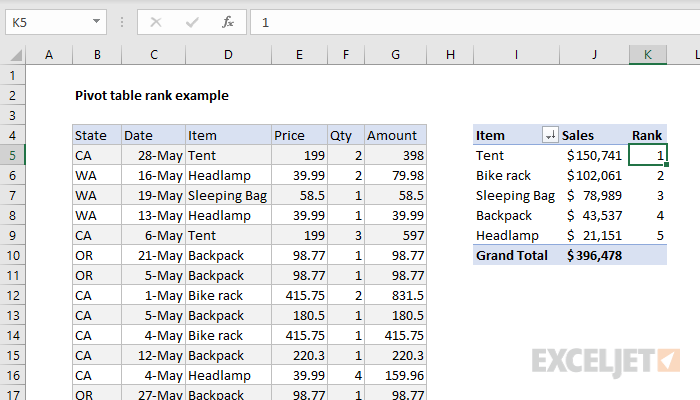Select column G header
The image size is (700, 400).
(x=396, y=55)
